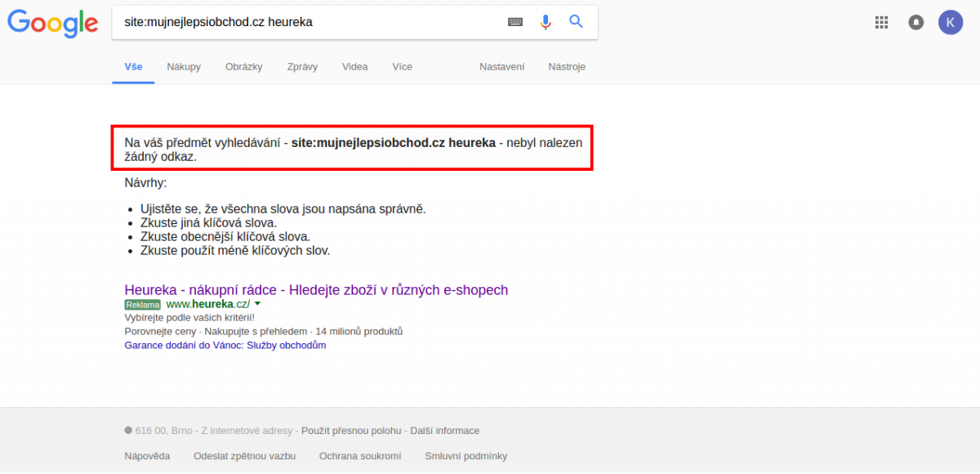980x474 pixels.
Task: Click the green Reklama ad label
Action: 143,304
